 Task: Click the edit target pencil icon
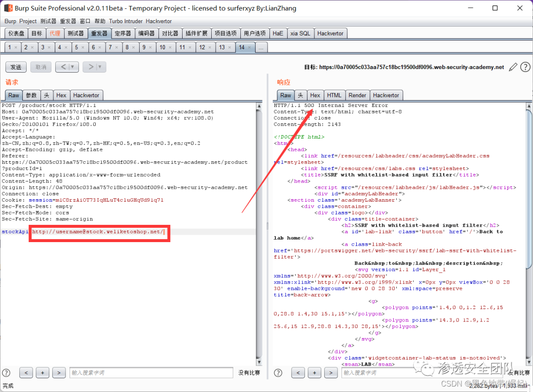pos(513,67)
